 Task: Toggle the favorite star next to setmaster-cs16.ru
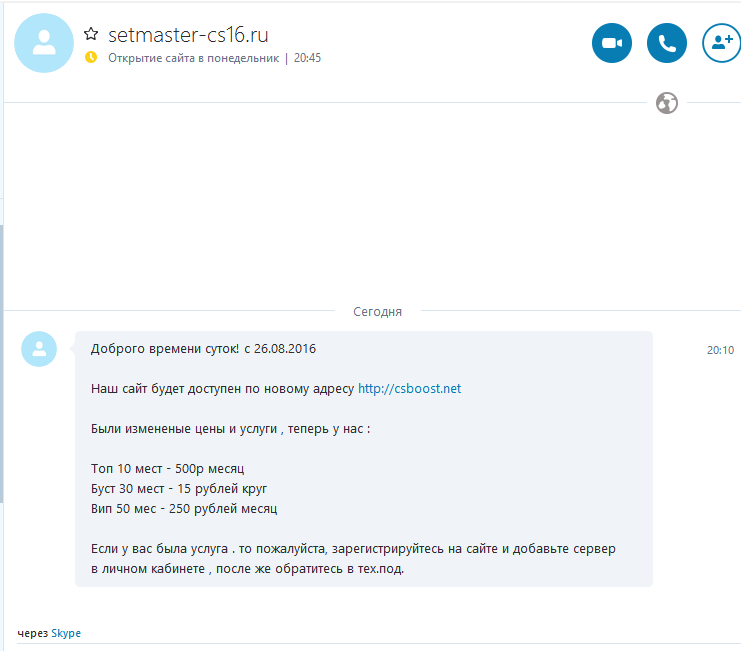click(x=91, y=34)
